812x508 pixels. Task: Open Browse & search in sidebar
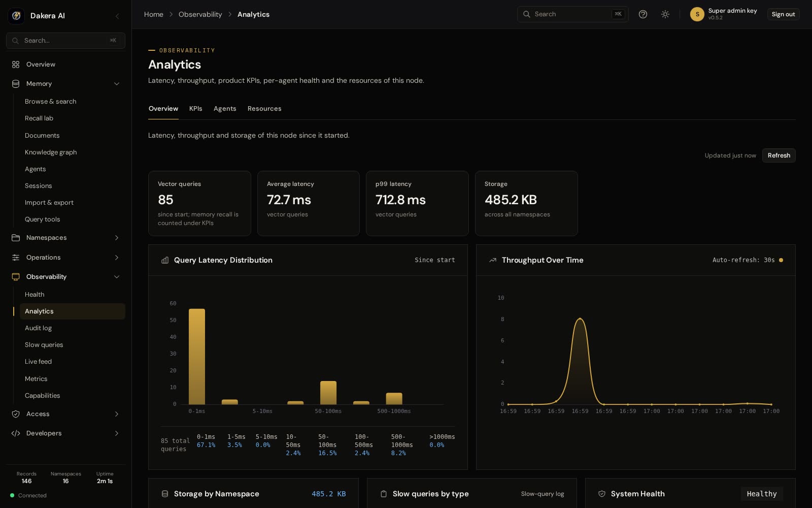(x=73, y=102)
